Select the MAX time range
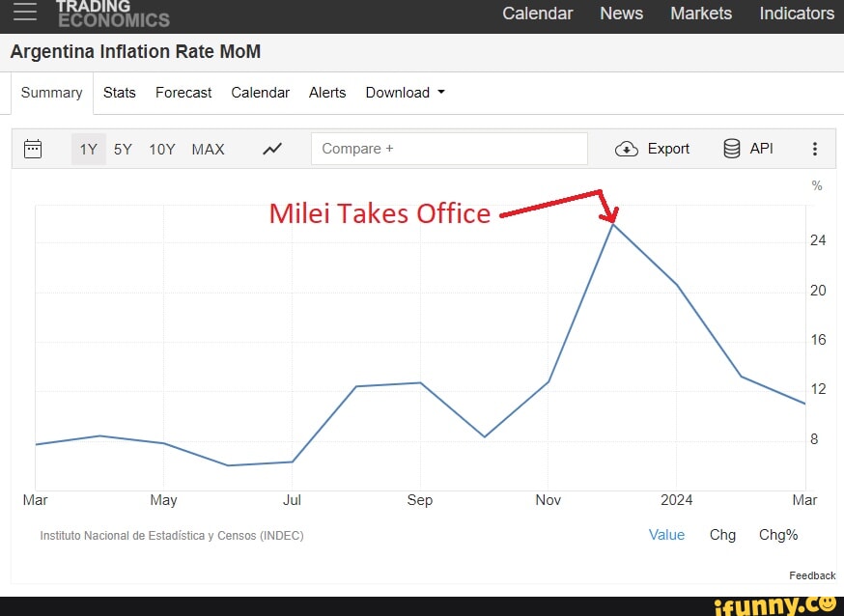 click(x=208, y=149)
